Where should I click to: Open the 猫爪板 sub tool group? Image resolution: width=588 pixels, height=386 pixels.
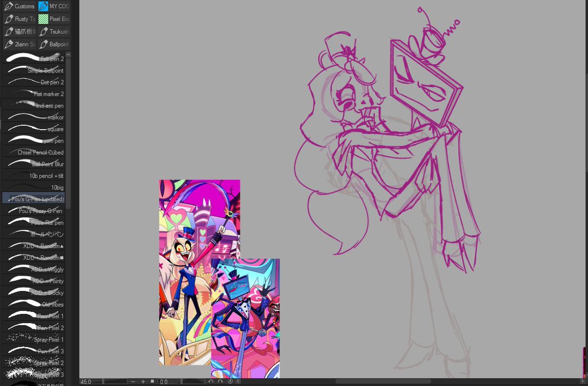tap(19, 32)
